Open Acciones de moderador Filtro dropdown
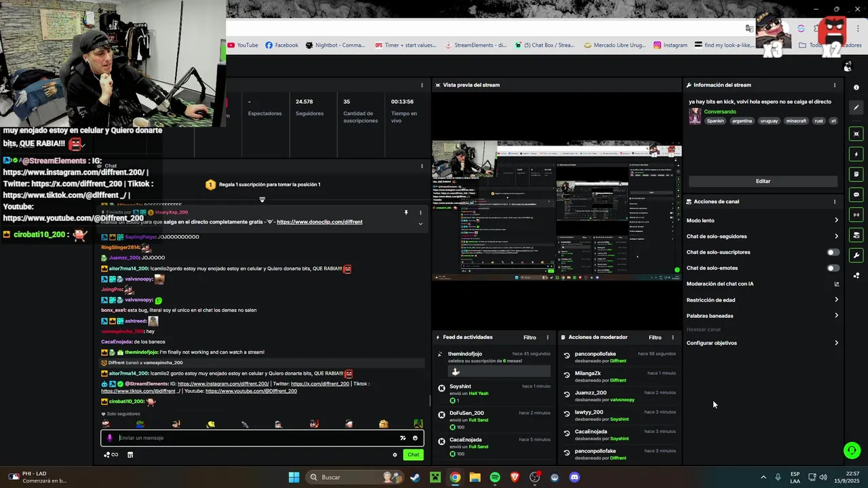868x488 pixels. (x=655, y=337)
